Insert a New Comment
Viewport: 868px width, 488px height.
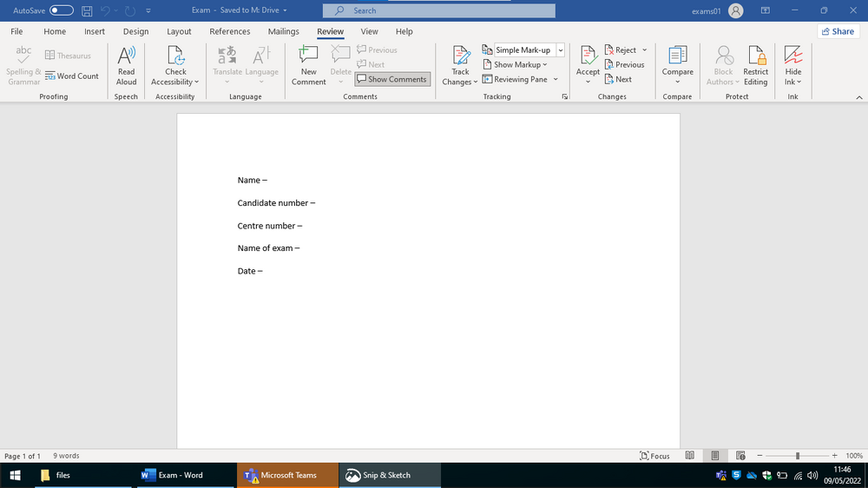click(x=309, y=66)
